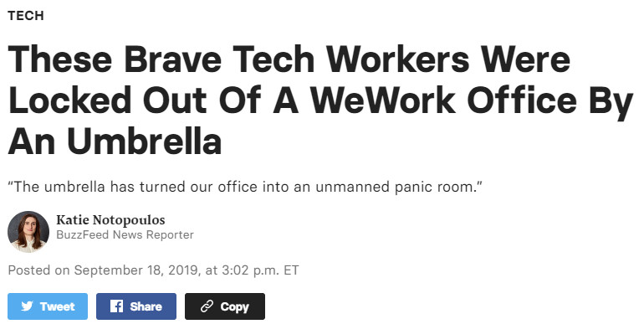Copy the article link
Image resolution: width=644 pixels, height=324 pixels.
point(225,306)
